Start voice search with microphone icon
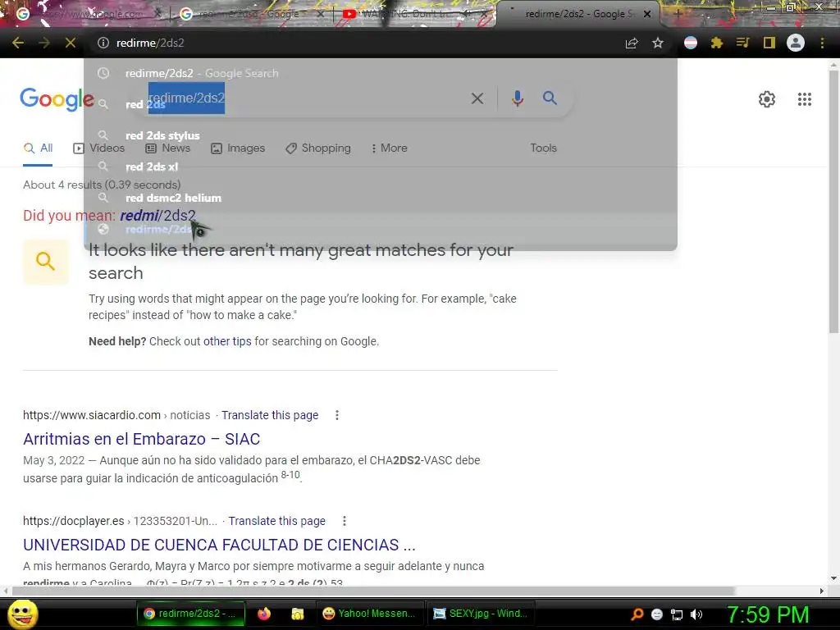Viewport: 840px width, 630px height. 517,98
